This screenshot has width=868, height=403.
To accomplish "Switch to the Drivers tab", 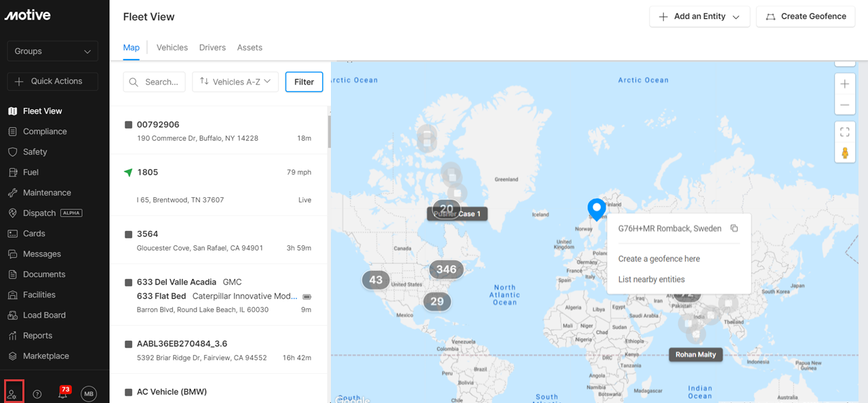I will pyautogui.click(x=212, y=48).
